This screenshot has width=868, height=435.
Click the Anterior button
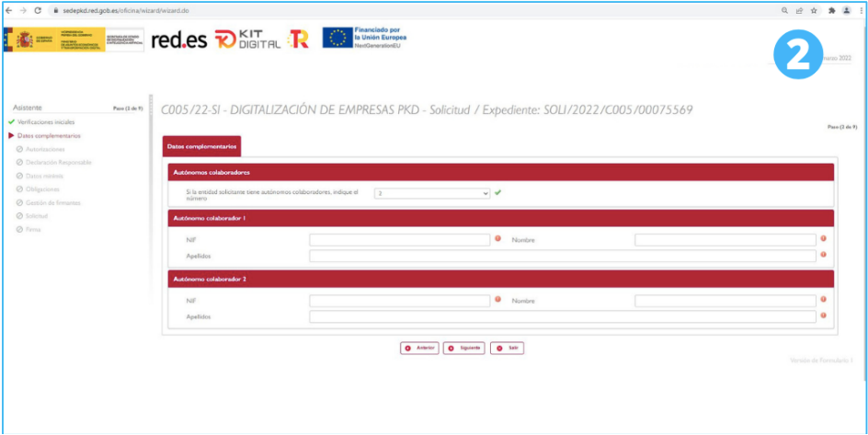point(419,349)
